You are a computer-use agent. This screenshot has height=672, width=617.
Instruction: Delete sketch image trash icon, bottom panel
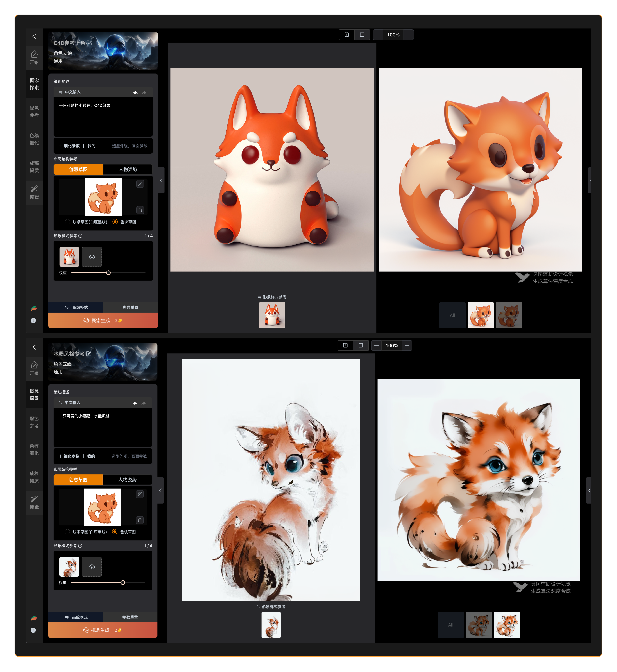[x=140, y=520]
